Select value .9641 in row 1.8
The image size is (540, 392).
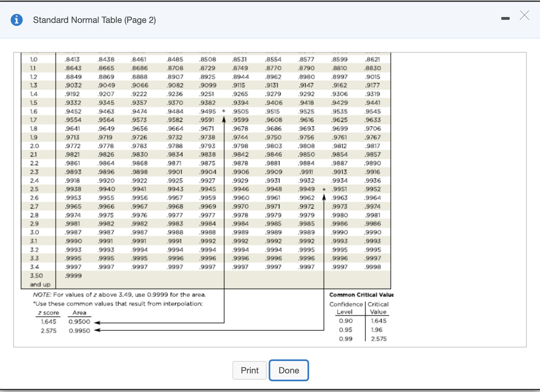coord(72,129)
